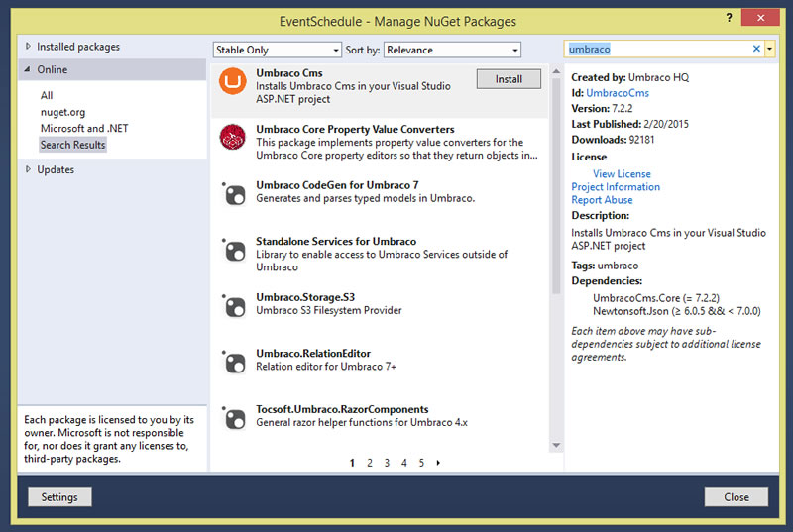Open the dialog help question mark
The image size is (793, 532).
tap(729, 18)
